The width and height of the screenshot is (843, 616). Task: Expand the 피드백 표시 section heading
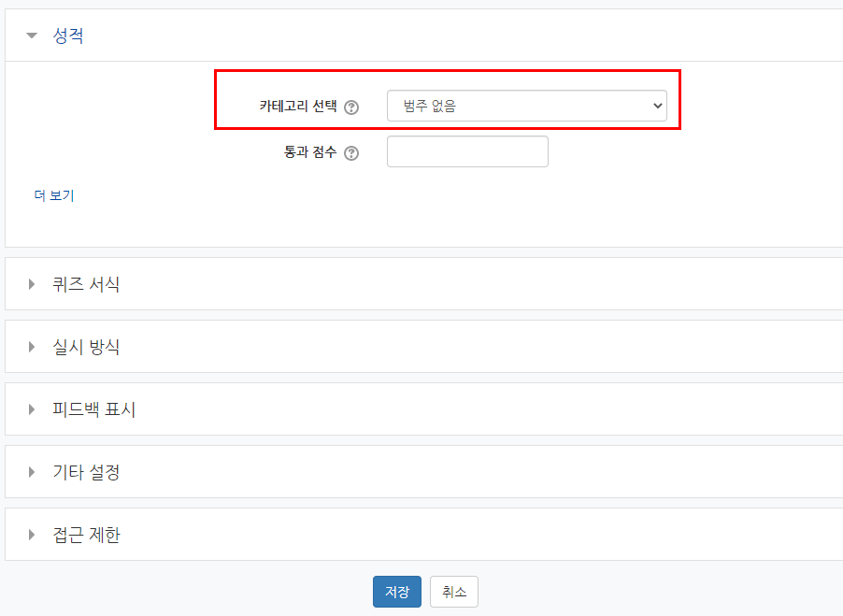(94, 409)
